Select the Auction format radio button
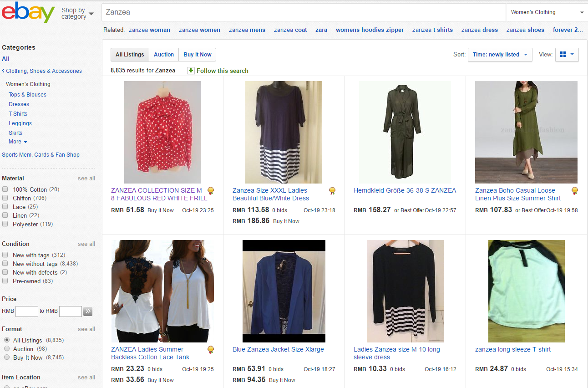 pyautogui.click(x=7, y=349)
